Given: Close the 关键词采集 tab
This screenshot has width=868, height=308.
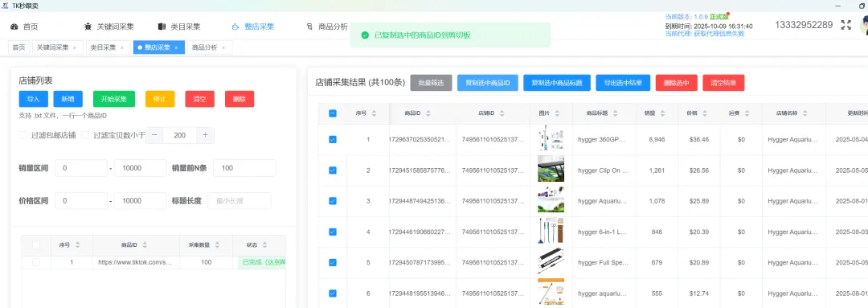Looking at the screenshot, I should [74, 48].
